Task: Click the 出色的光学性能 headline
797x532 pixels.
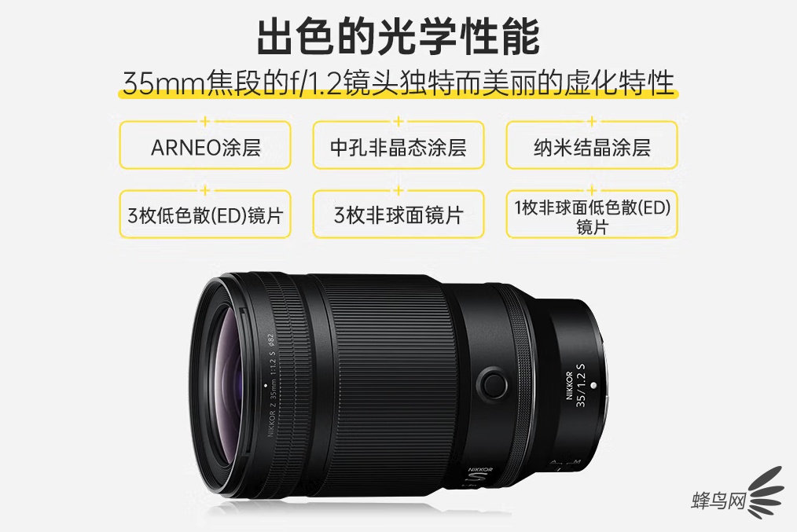Action: point(398,36)
